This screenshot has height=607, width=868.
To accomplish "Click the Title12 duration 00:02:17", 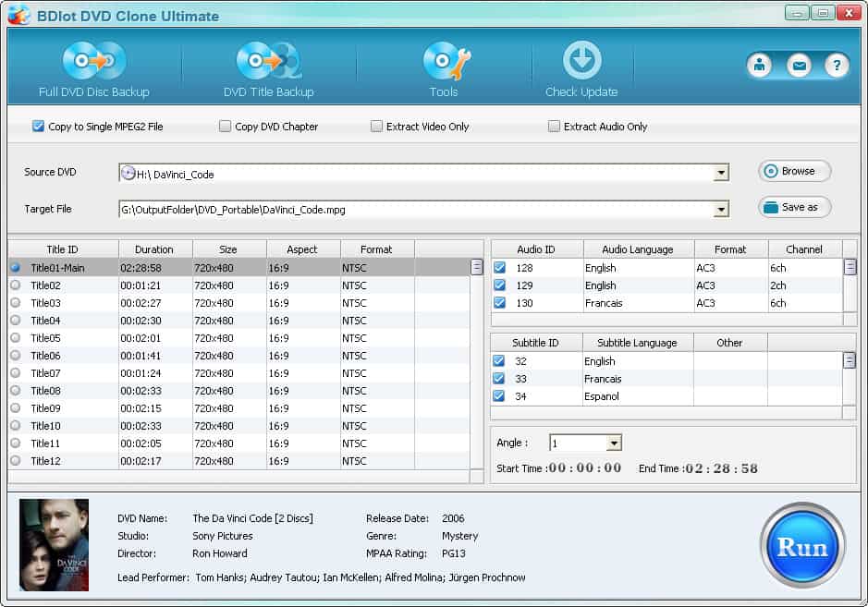I will pos(141,461).
